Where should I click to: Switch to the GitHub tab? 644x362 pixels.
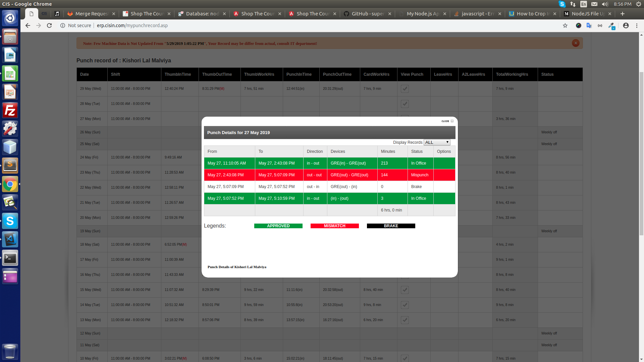[367, 14]
